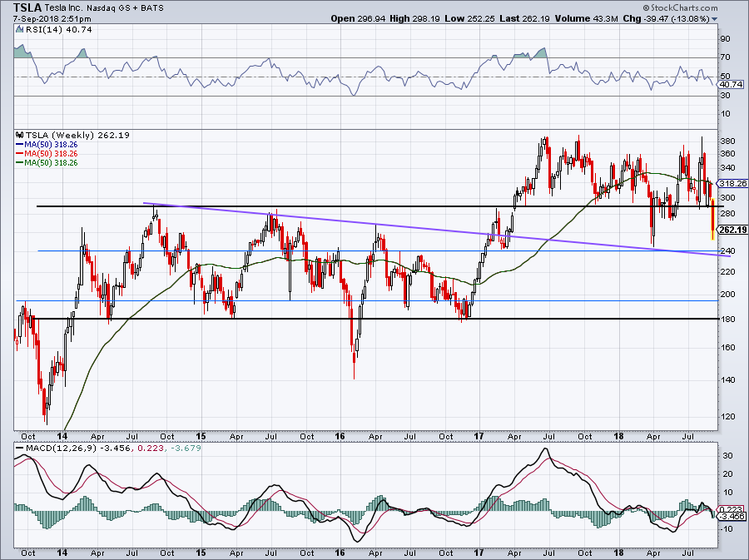Select the TSLA ticker symbol in the header
The height and width of the screenshot is (560, 749).
pyautogui.click(x=27, y=7)
